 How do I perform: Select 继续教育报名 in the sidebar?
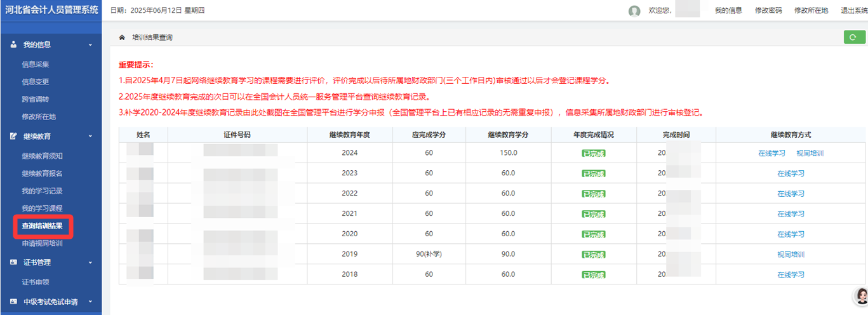coord(42,173)
